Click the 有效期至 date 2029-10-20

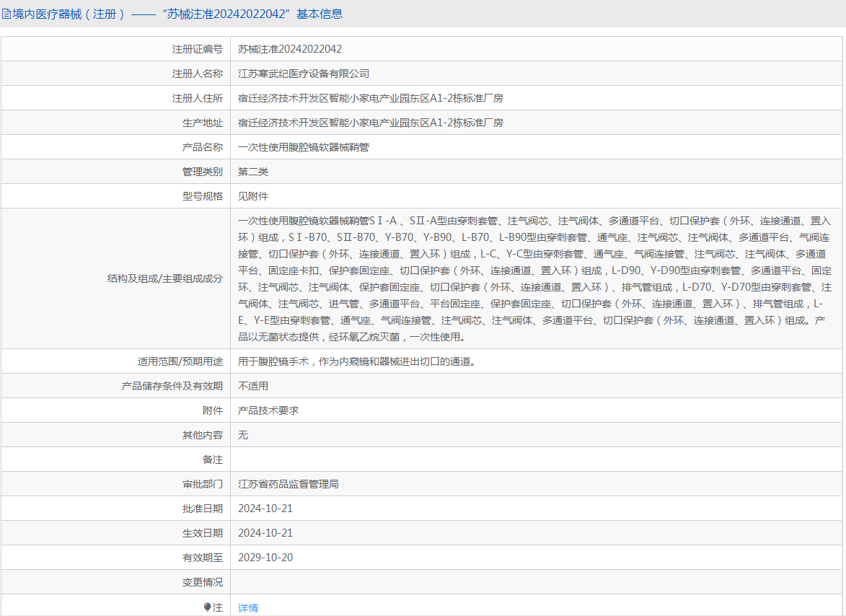(x=265, y=558)
